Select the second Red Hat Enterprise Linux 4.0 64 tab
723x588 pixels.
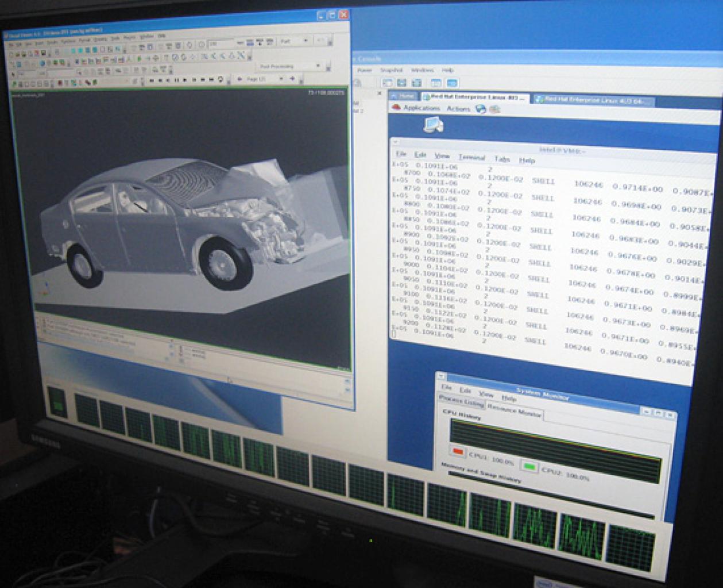click(x=594, y=100)
